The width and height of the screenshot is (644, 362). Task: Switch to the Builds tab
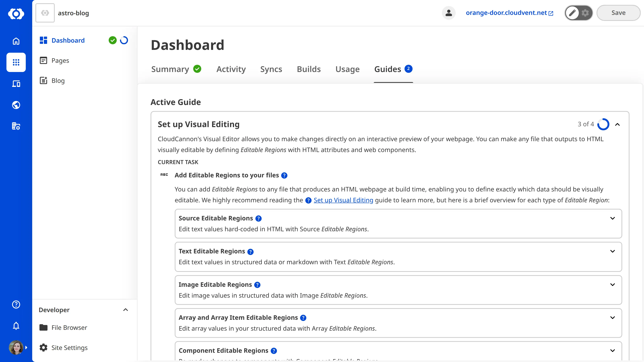click(x=309, y=69)
